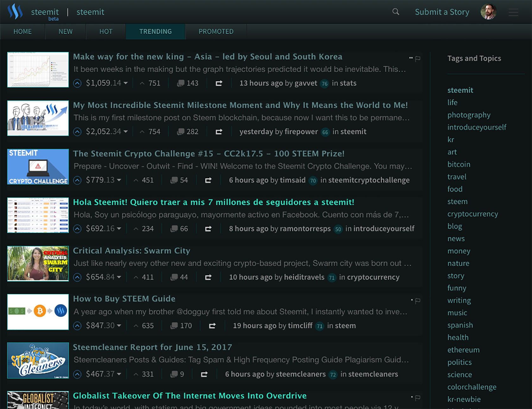This screenshot has height=409, width=532.
Task: Open the bitcoin tag
Action: click(x=459, y=164)
